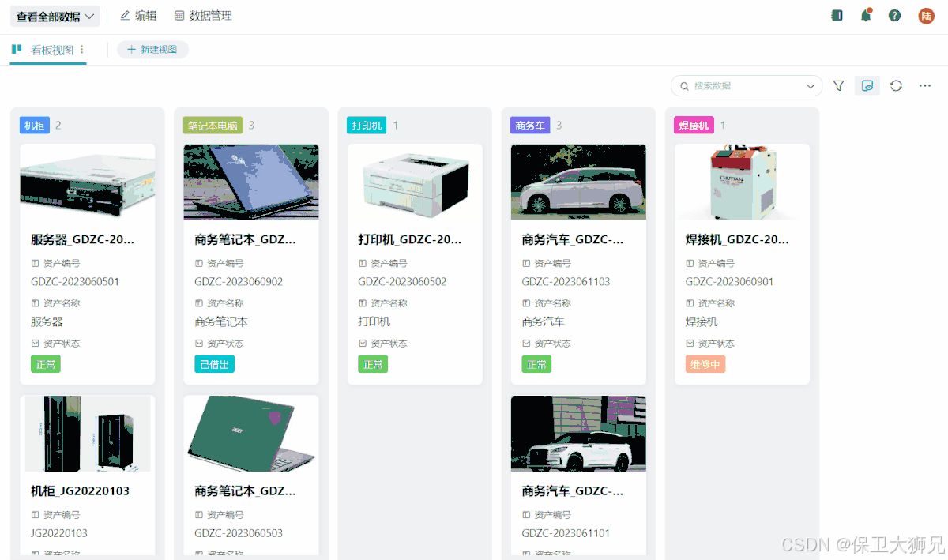Open the white minivan image thumbnail
948x560 pixels.
[578, 182]
